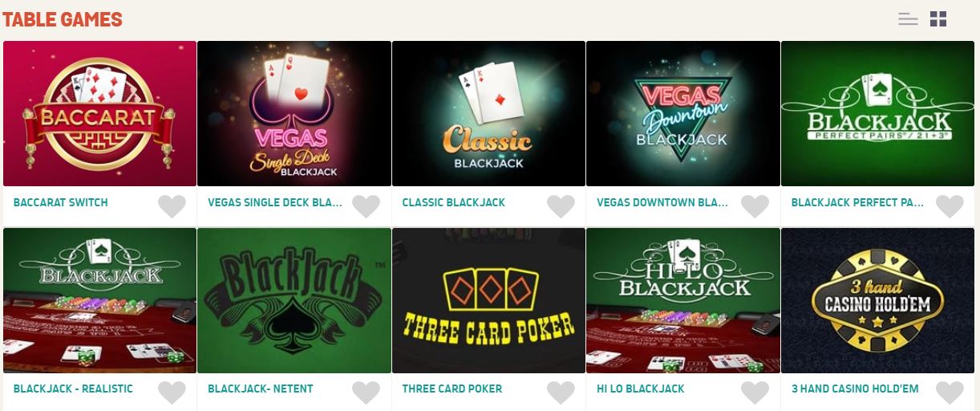Screen dimensions: 980x411
Task: Open Classic Blackjack game image
Action: [x=488, y=114]
